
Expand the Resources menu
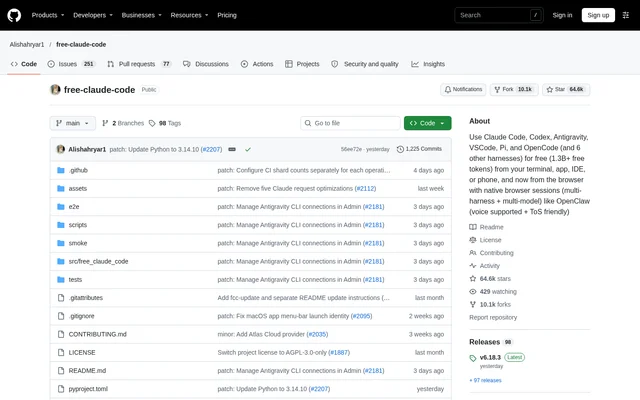(x=189, y=15)
